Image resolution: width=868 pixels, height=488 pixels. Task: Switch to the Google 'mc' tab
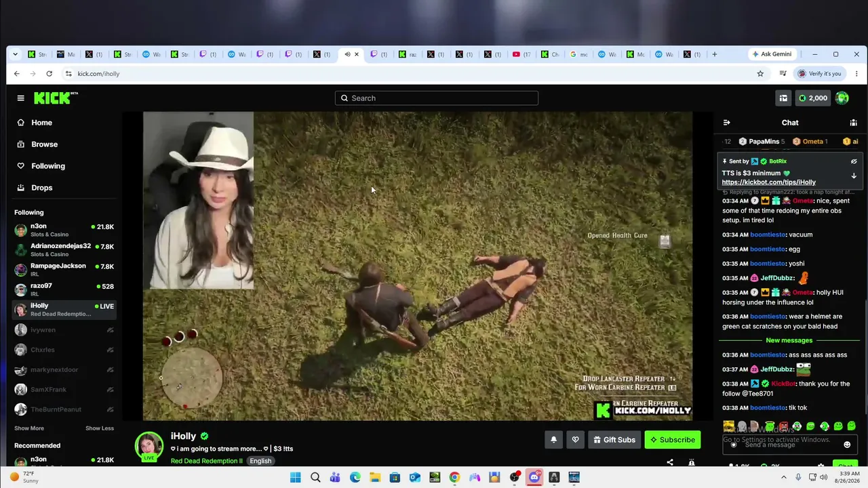click(x=578, y=54)
